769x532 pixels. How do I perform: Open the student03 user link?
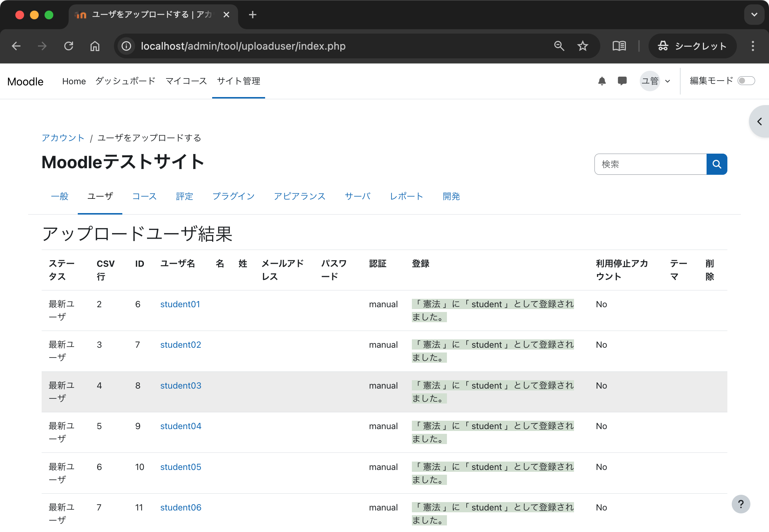[181, 386]
